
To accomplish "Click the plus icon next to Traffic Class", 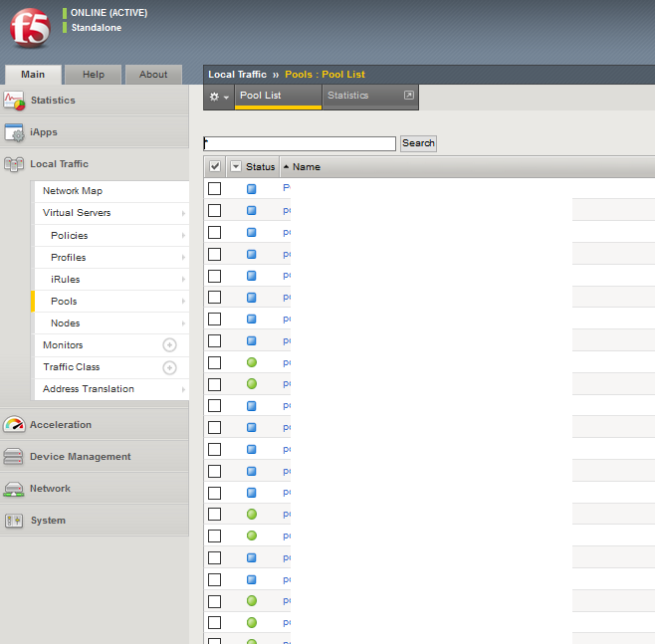I will (x=169, y=367).
